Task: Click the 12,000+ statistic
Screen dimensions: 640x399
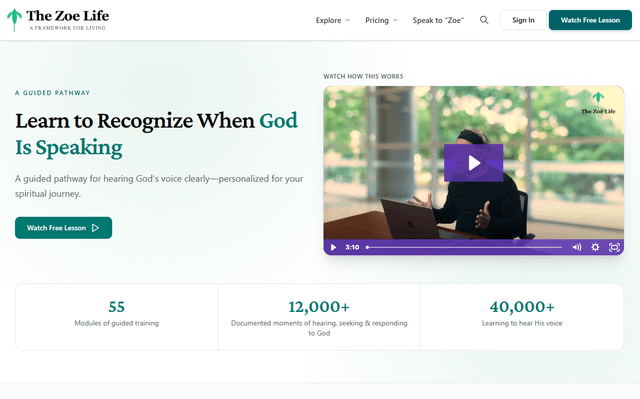Action: click(319, 307)
